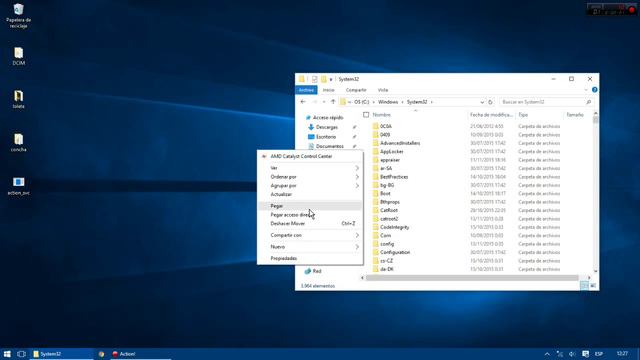Screen dimensions: 640x360
Task: Expand the ribbon with the chevron
Action: tap(586, 90)
